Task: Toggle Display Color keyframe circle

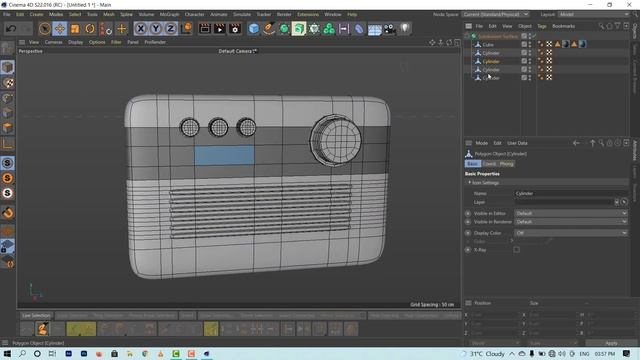Action: [468, 233]
